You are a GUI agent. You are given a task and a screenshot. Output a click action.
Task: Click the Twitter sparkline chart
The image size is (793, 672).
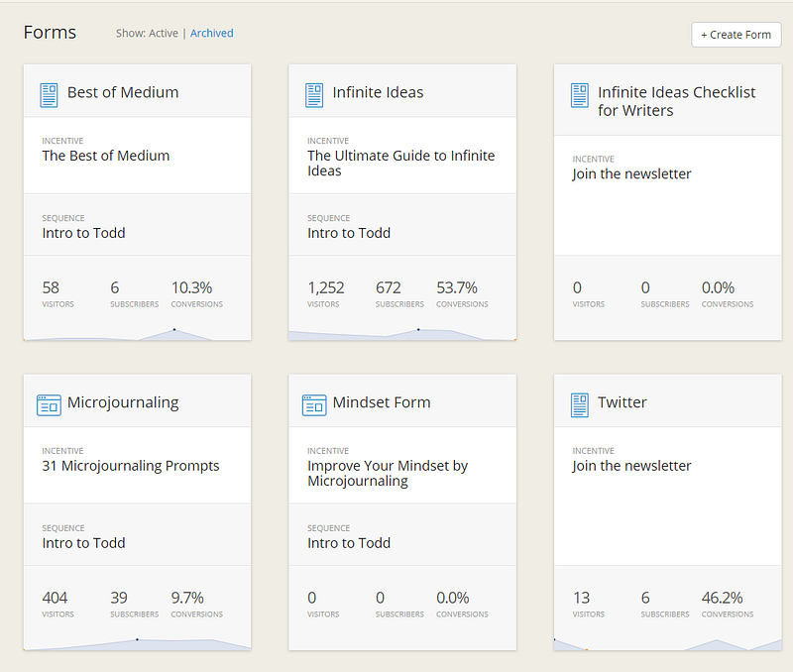coord(667,644)
